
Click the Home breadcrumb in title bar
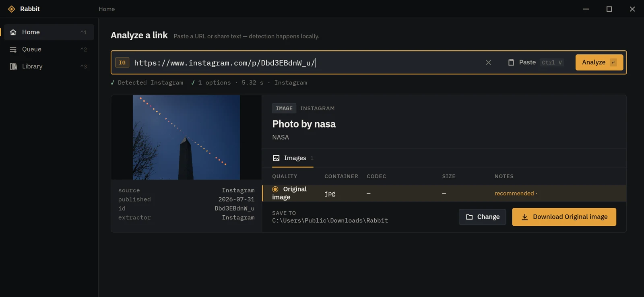(107, 9)
